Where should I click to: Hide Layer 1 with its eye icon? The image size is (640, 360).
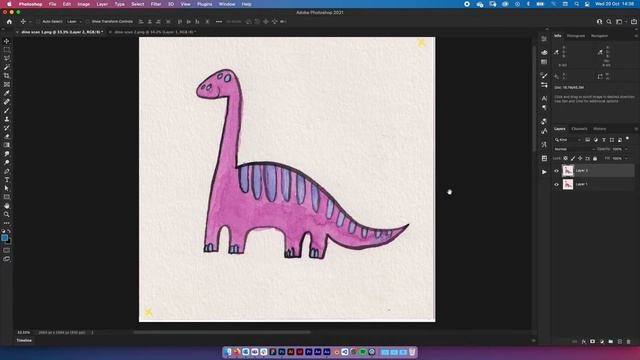(x=556, y=184)
